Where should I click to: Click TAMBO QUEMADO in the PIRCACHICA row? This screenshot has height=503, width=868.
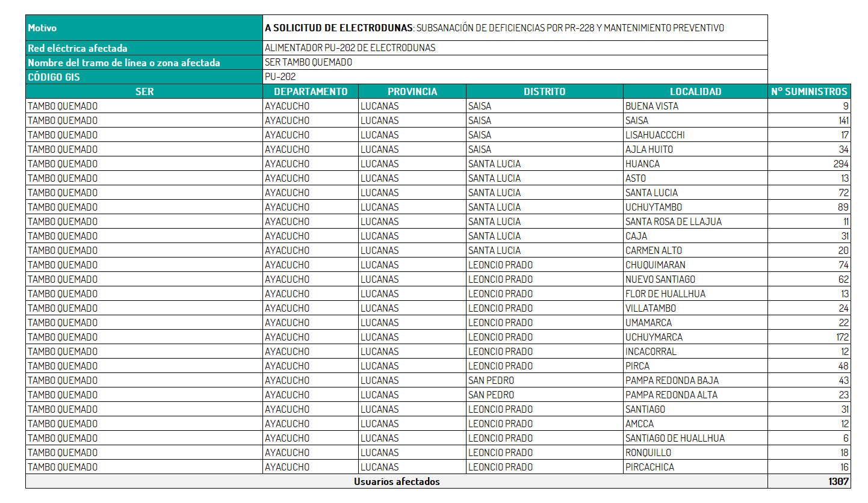[144, 467]
